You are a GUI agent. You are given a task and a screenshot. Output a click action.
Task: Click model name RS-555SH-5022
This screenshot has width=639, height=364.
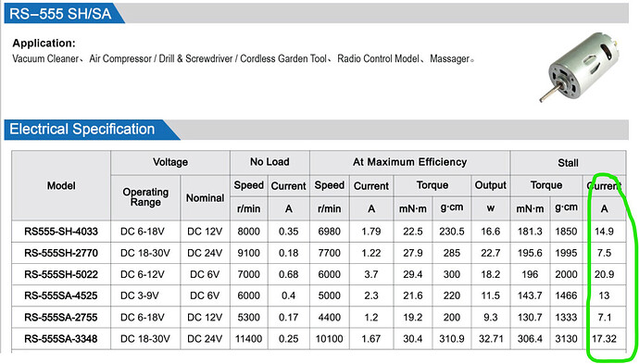(x=61, y=274)
